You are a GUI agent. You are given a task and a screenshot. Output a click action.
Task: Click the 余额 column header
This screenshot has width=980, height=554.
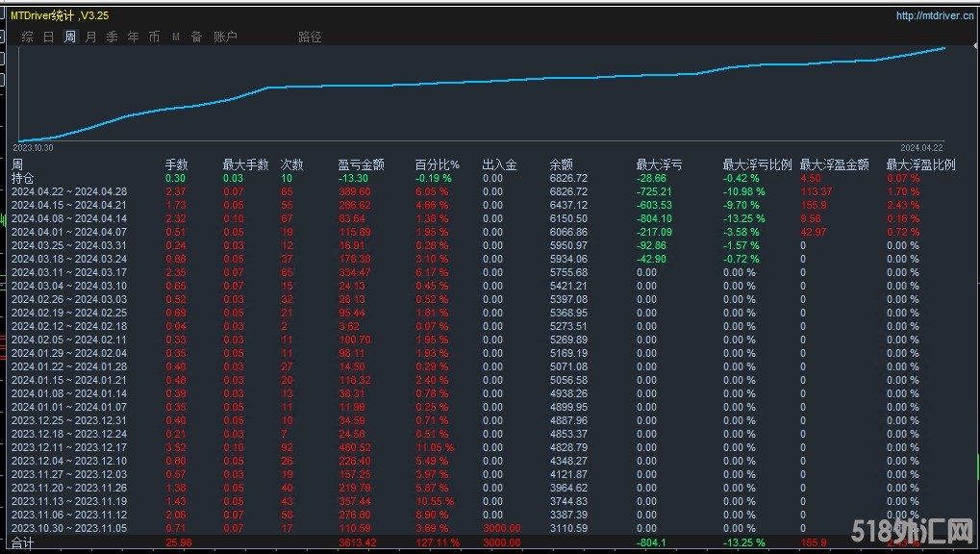[562, 164]
